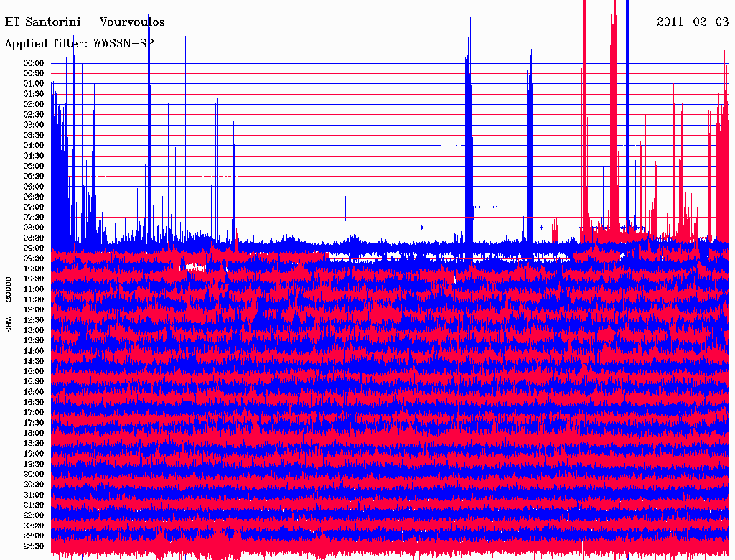735x560 pixels.
Task: Select the 13:30 time row label
Action: point(34,341)
